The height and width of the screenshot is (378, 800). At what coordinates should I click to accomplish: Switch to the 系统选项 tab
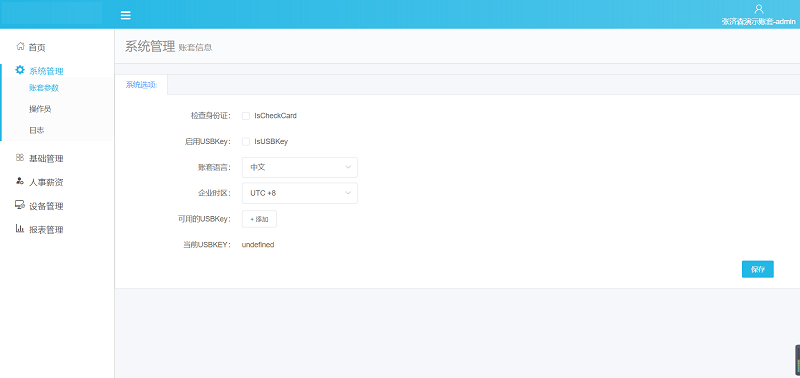coord(141,85)
